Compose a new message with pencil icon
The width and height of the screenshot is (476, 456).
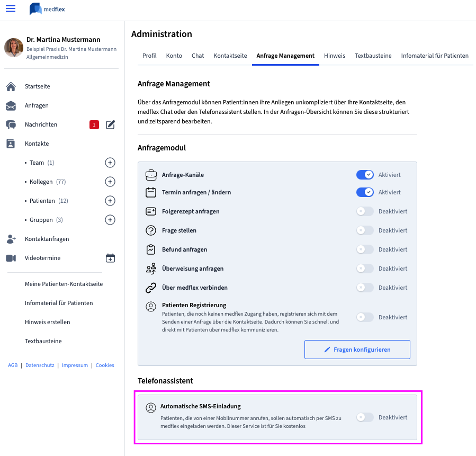click(110, 125)
